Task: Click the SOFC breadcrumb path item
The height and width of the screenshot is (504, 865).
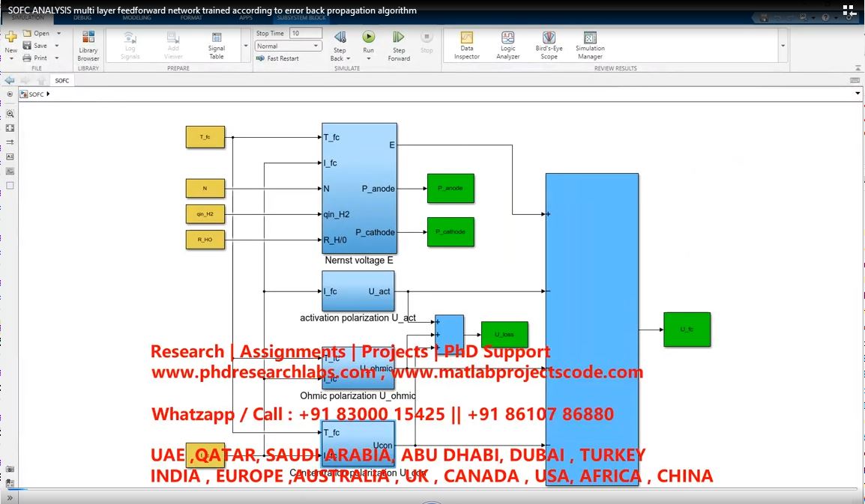Action: [x=36, y=94]
